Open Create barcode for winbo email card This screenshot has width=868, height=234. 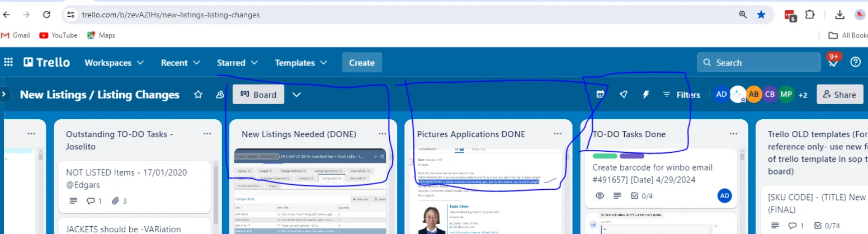tap(662, 178)
